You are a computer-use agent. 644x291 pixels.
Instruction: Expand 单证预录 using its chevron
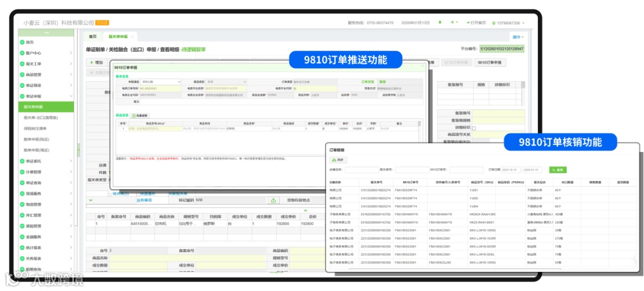coord(71,85)
